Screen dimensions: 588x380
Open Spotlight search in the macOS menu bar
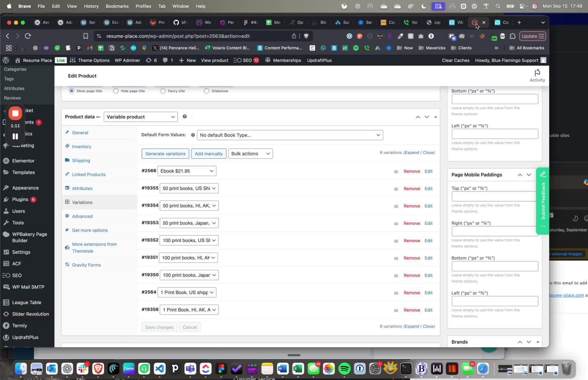coord(498,6)
